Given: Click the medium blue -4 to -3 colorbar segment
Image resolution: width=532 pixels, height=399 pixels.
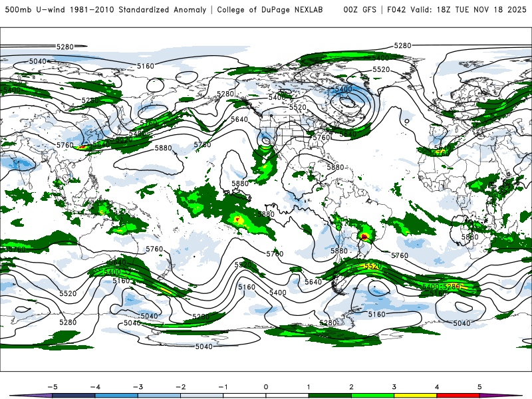Looking at the screenshot, I should click(x=116, y=396).
